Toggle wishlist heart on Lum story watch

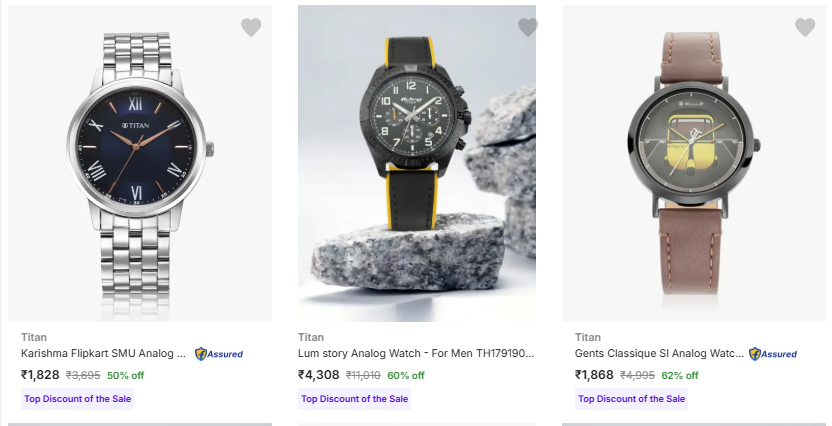click(x=528, y=28)
